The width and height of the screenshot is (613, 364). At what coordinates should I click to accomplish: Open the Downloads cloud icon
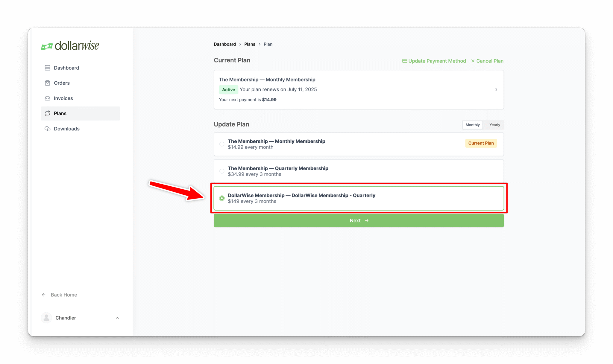click(x=48, y=129)
